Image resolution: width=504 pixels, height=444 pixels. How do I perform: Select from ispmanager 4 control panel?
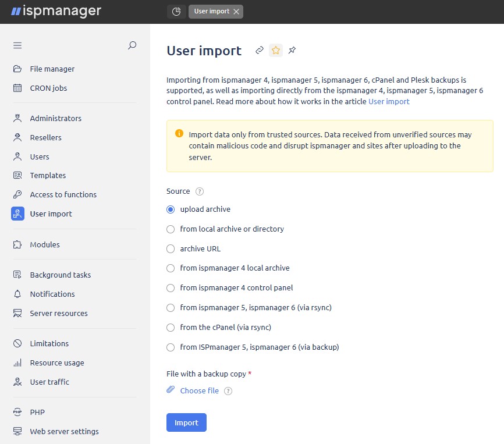tap(171, 288)
